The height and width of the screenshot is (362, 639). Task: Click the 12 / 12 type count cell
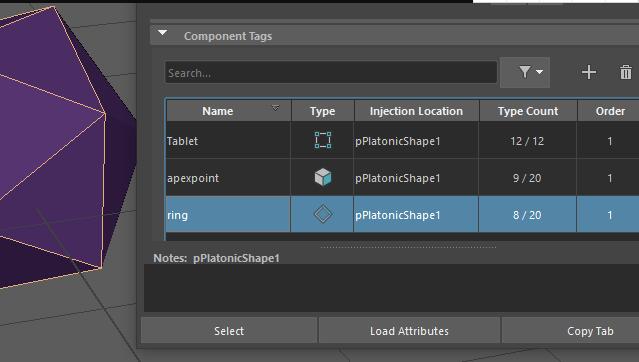pos(527,141)
